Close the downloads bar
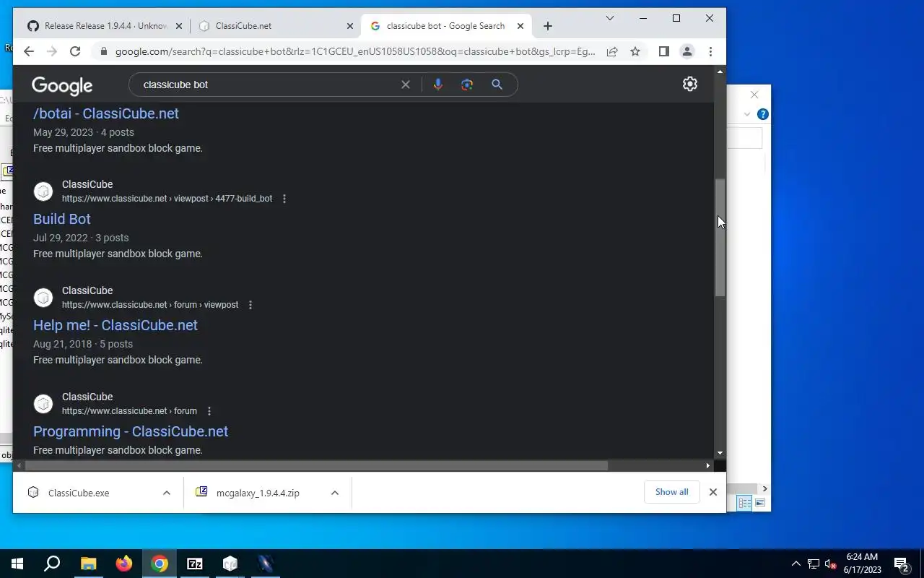 tap(713, 492)
